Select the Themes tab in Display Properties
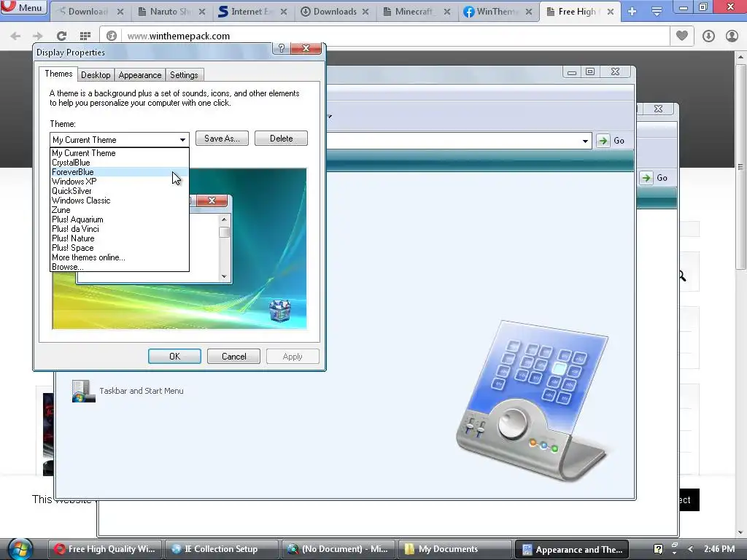Image resolution: width=747 pixels, height=560 pixels. click(x=58, y=74)
